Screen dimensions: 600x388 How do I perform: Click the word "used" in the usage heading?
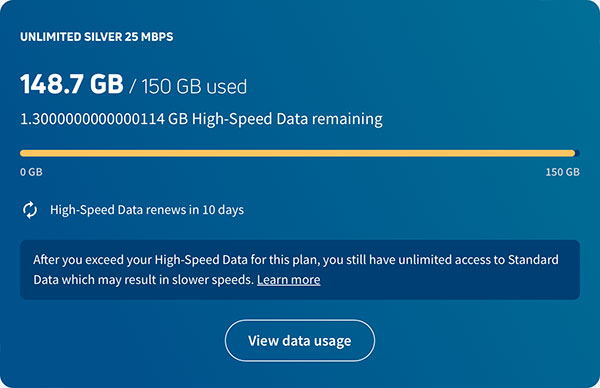(227, 86)
